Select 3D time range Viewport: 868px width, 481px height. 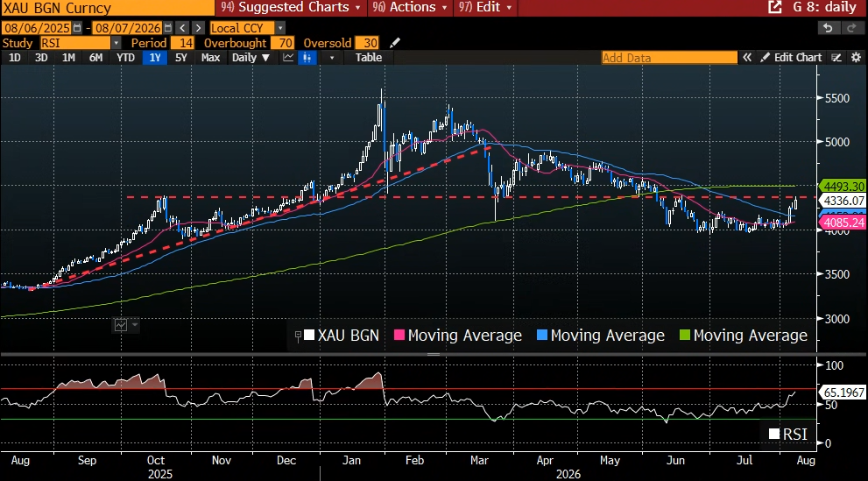(x=41, y=58)
